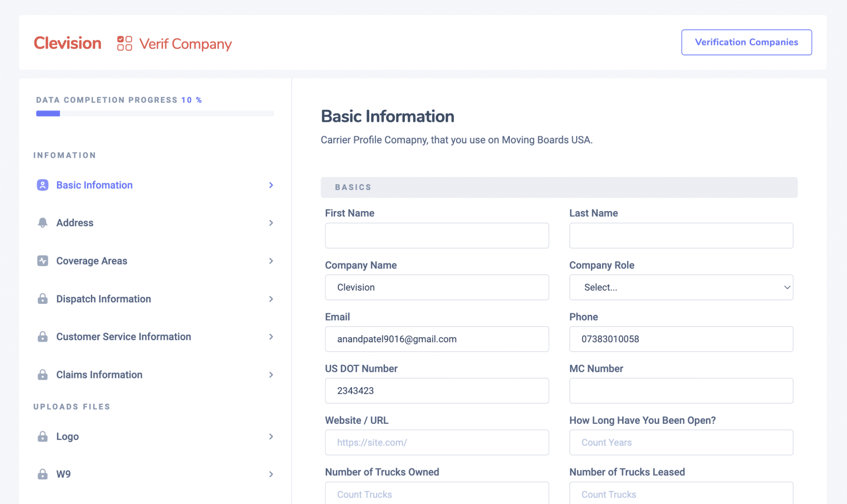Expand the Address chevron arrow

[271, 223]
